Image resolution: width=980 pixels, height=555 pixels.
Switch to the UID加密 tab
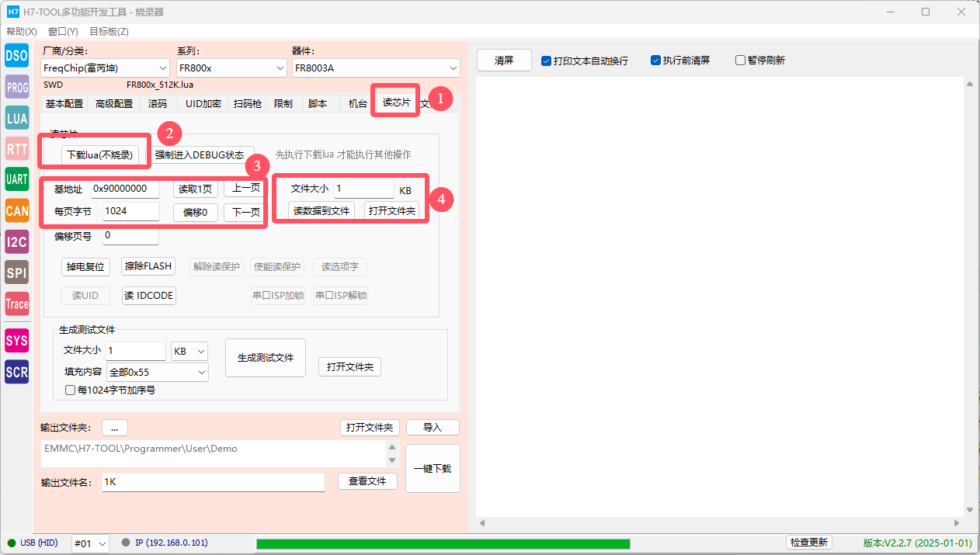203,104
